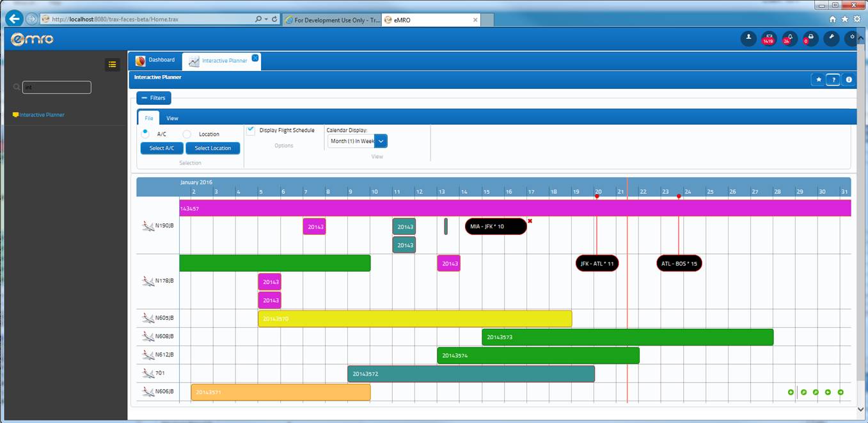868x423 pixels.
Task: Click the notifications bell icon
Action: tap(789, 38)
